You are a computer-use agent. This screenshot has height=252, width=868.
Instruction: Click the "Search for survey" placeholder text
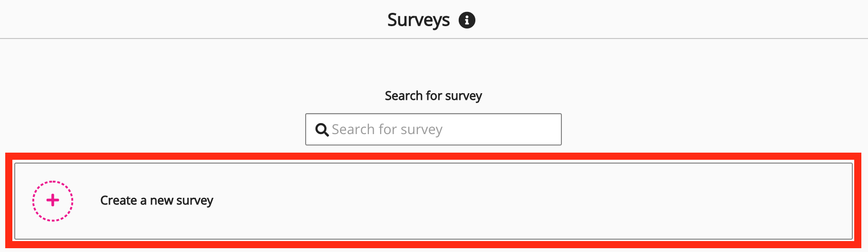coord(387,129)
